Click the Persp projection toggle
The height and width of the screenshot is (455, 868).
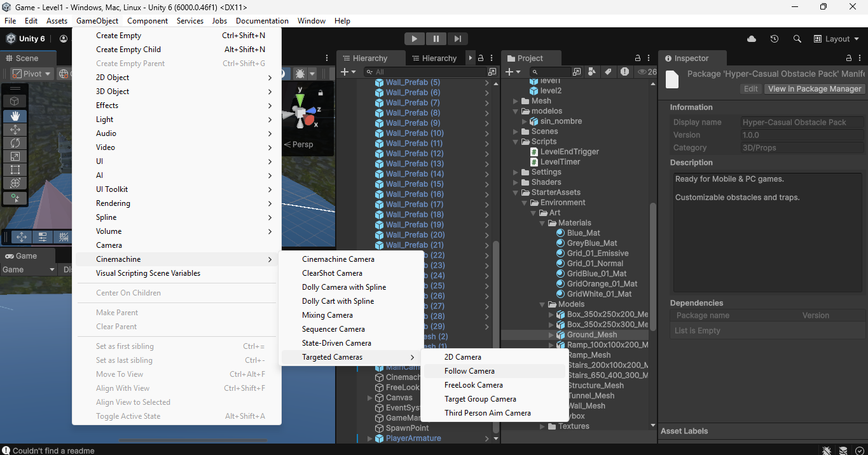tap(299, 144)
